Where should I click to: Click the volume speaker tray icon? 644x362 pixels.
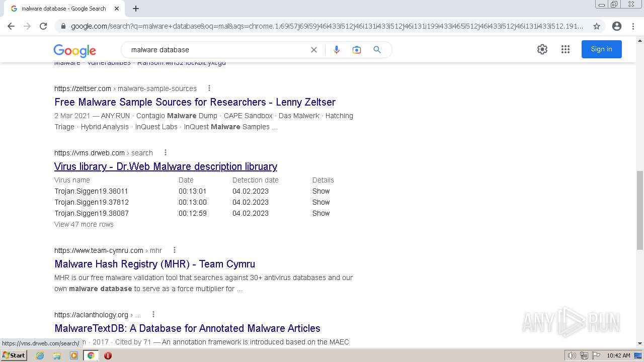pos(572,355)
